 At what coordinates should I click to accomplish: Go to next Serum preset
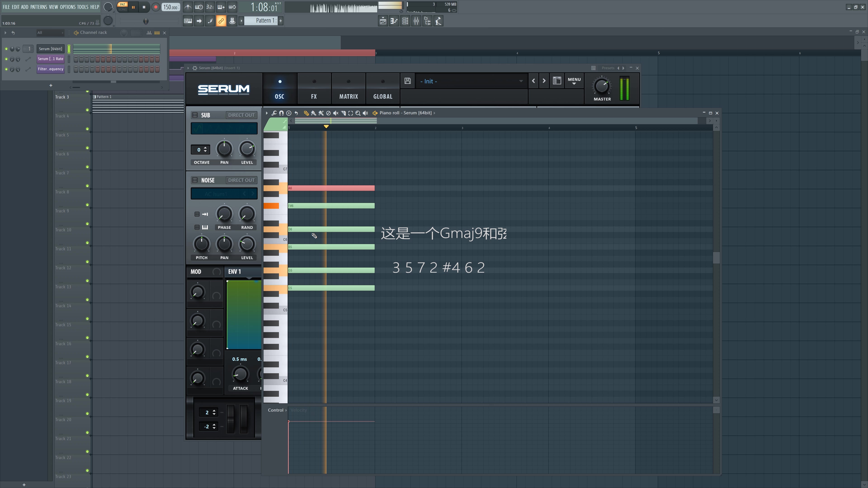click(544, 81)
